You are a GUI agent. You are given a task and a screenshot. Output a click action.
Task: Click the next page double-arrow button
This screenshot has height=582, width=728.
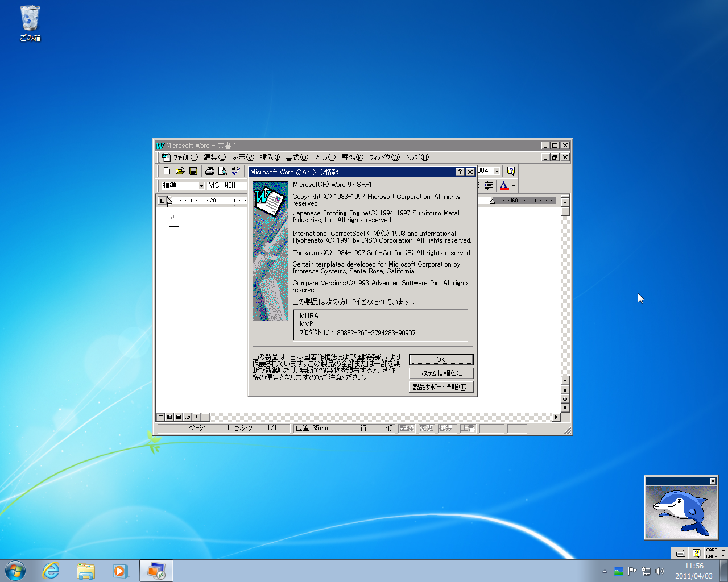click(x=565, y=408)
